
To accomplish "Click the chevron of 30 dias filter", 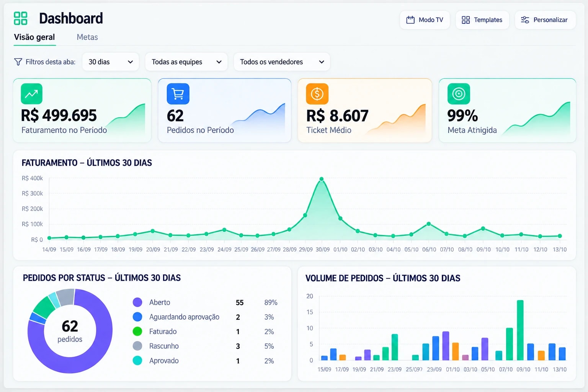I will click(x=130, y=62).
